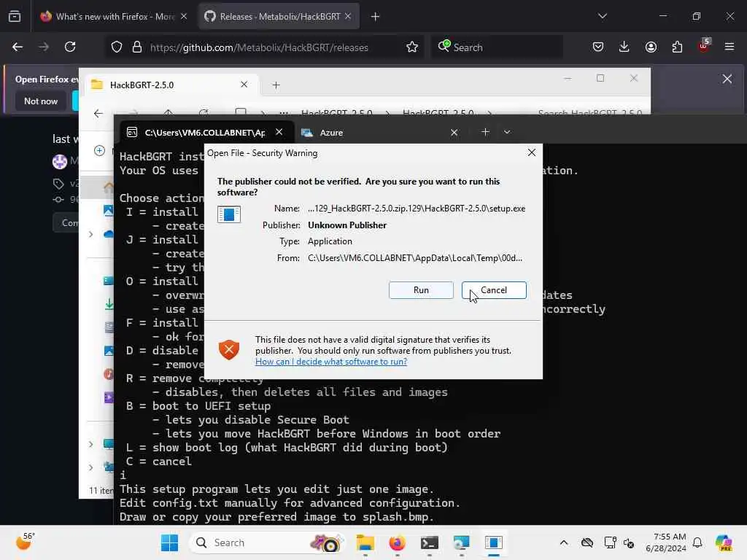Add a new File Explorer tab
The height and width of the screenshot is (560, 747).
click(276, 85)
